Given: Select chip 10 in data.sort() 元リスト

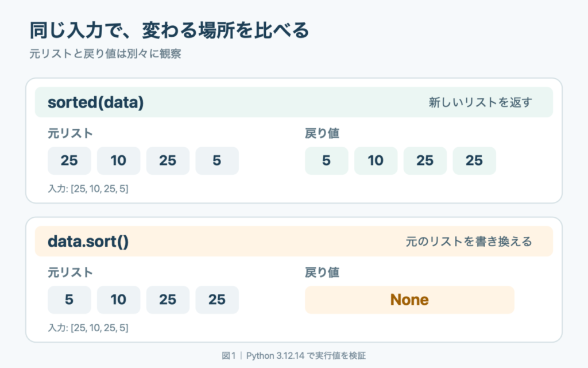Looking at the screenshot, I should coord(118,300).
